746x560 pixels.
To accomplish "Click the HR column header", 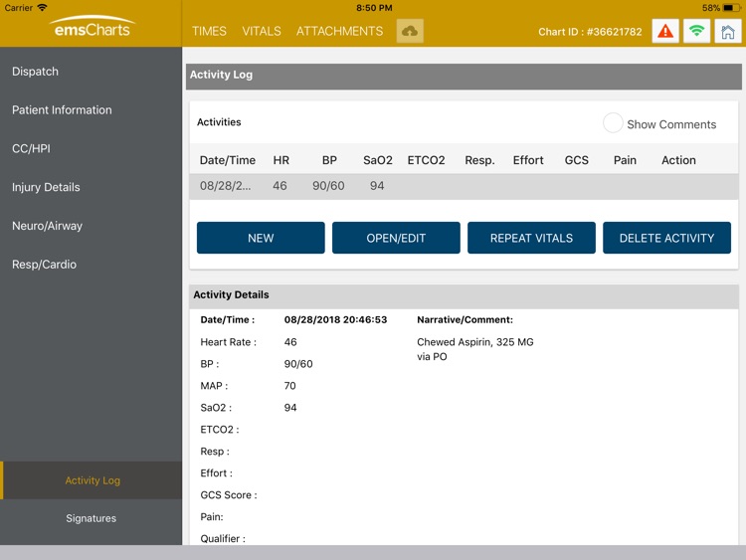I will point(281,160).
